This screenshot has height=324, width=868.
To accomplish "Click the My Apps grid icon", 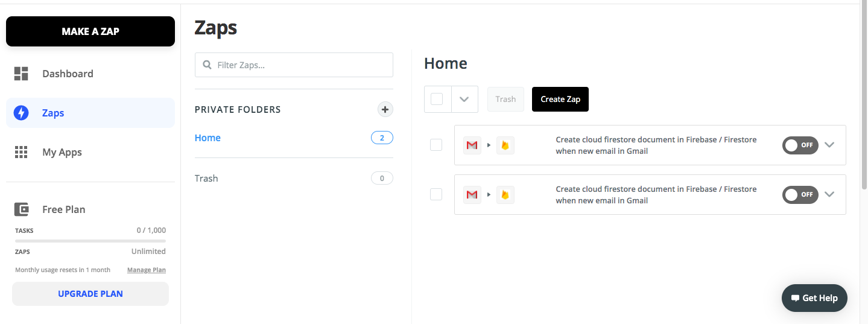I will click(x=21, y=152).
